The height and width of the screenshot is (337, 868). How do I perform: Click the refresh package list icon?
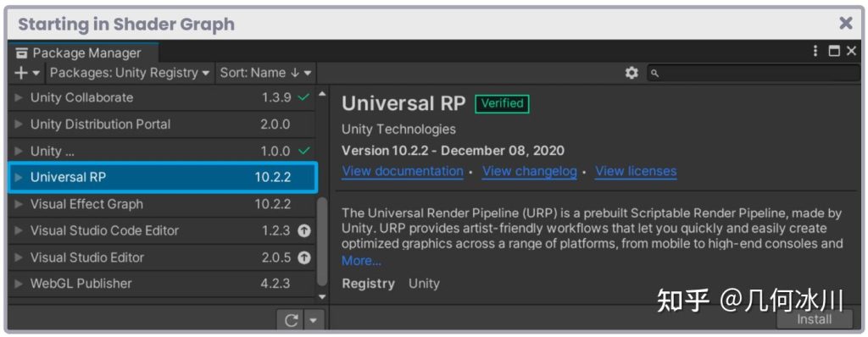[292, 320]
